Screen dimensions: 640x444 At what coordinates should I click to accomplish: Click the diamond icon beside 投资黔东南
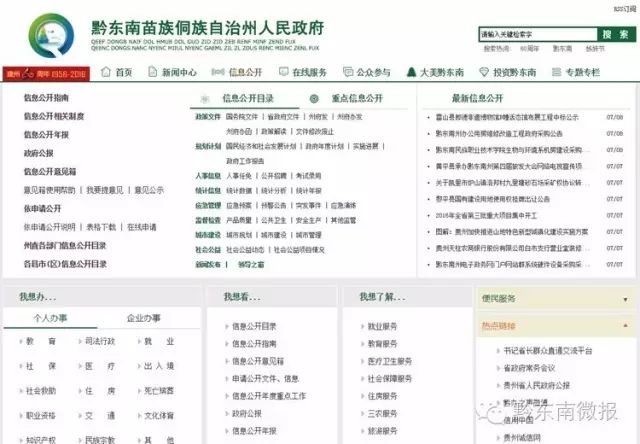[484, 72]
